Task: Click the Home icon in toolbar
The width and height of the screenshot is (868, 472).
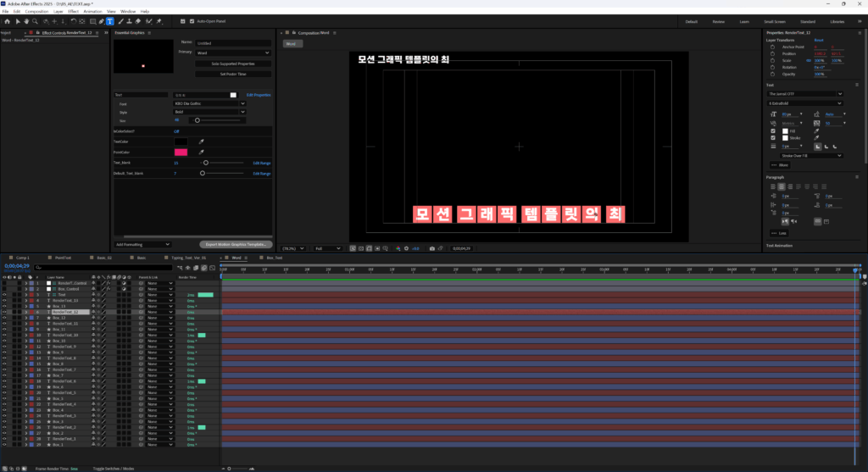Action: [7, 21]
